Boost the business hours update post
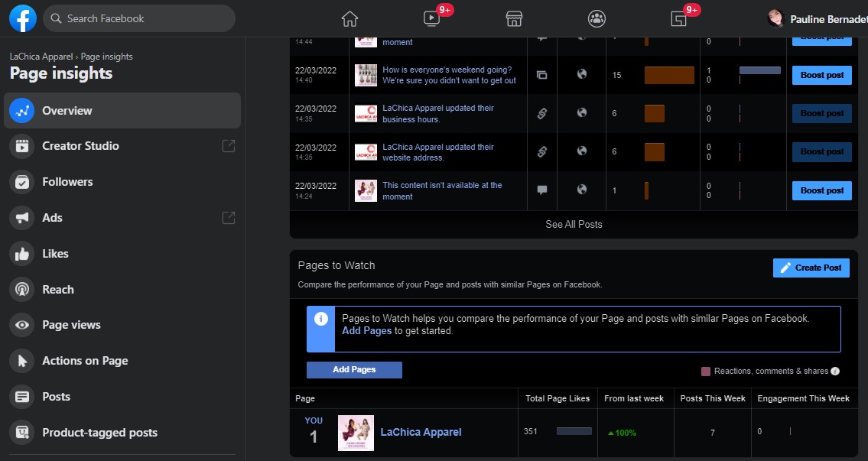This screenshot has height=461, width=868. pyautogui.click(x=822, y=113)
